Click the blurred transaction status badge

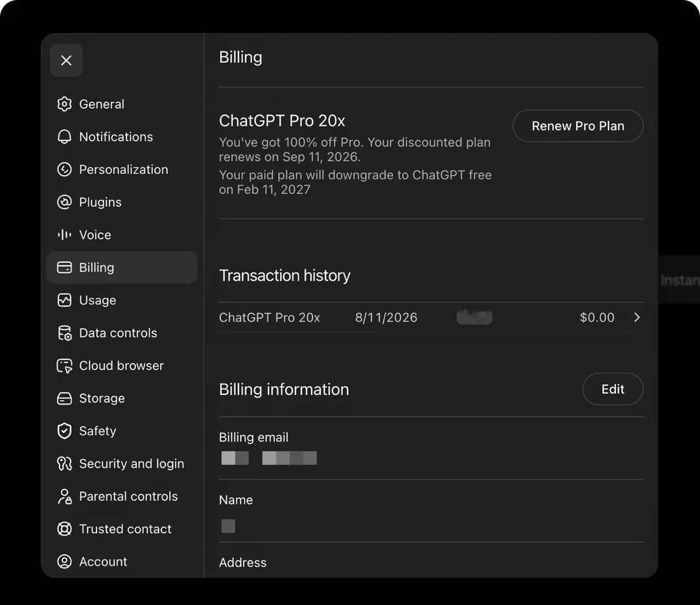point(474,318)
